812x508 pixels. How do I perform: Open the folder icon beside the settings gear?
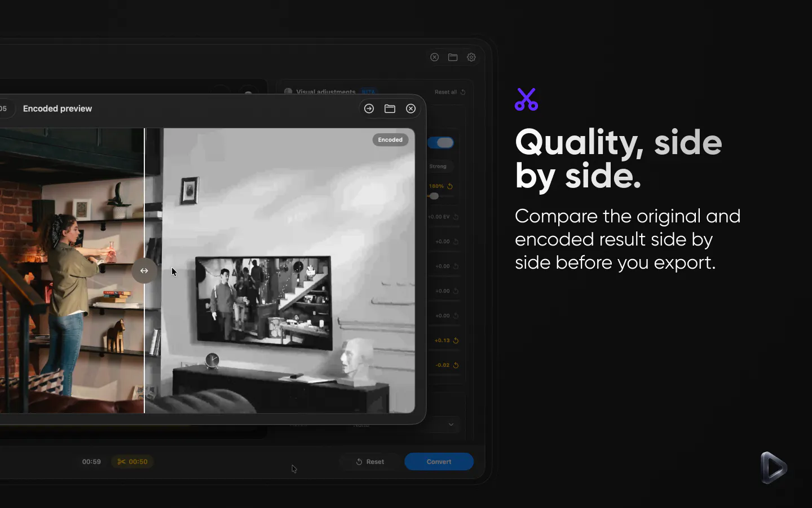tap(453, 57)
